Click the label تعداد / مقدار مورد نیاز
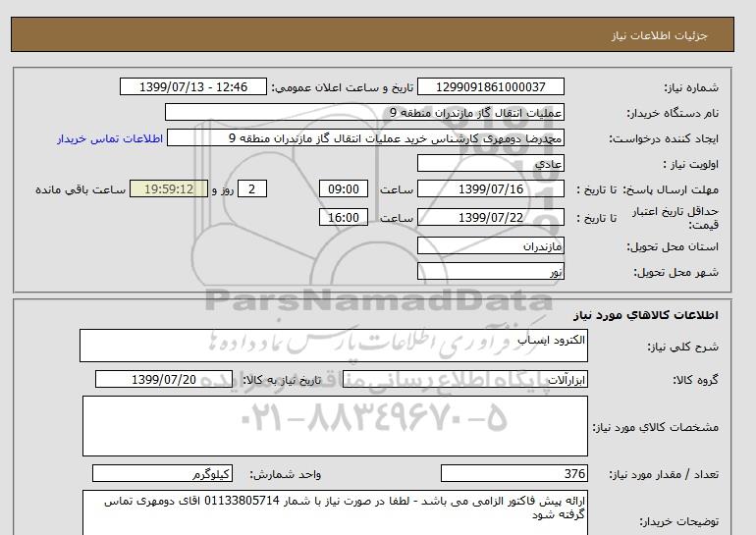This screenshot has height=535, width=756. pyautogui.click(x=664, y=474)
